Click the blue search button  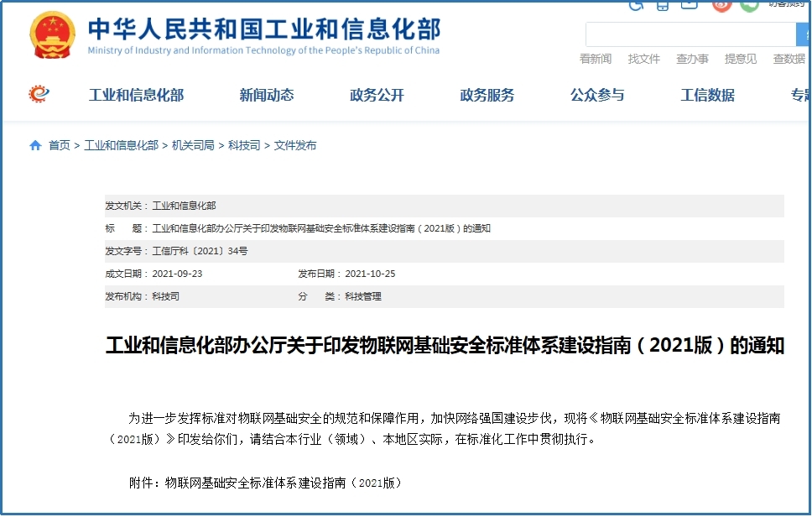(x=804, y=34)
